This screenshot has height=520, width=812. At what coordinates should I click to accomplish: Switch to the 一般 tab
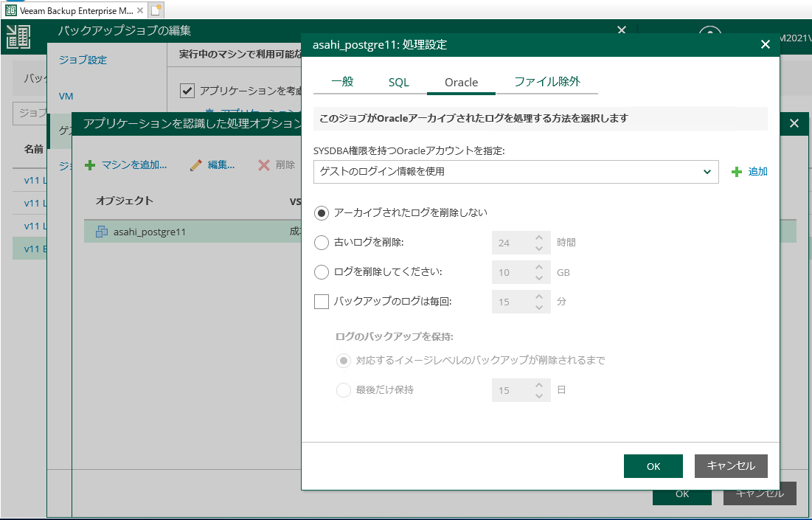point(342,82)
